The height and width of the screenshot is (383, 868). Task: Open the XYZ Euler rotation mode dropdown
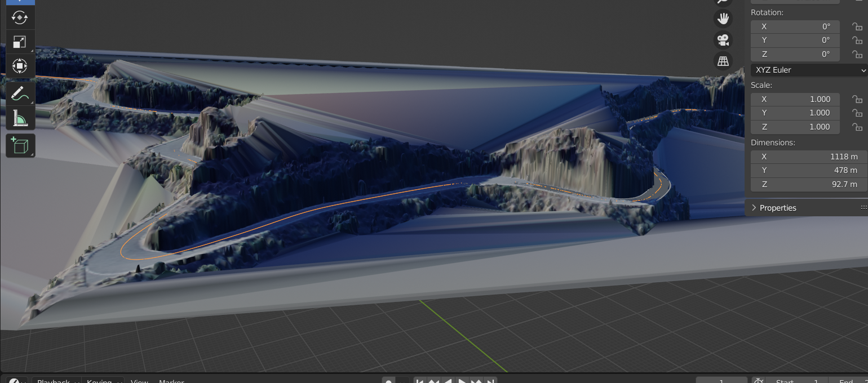[x=809, y=70]
